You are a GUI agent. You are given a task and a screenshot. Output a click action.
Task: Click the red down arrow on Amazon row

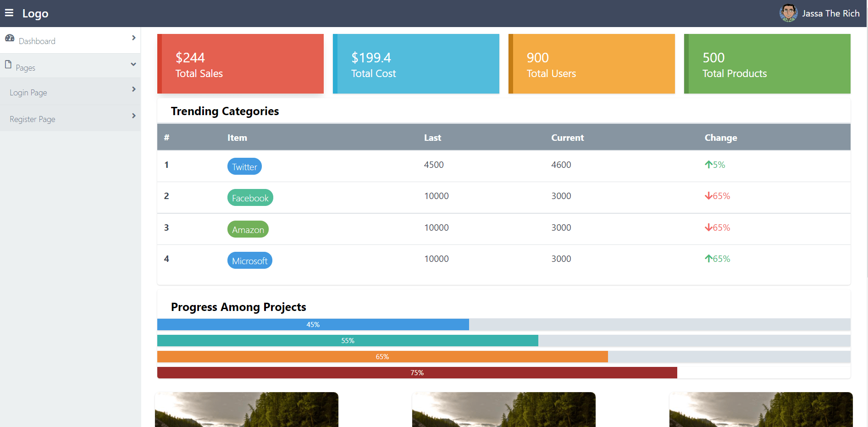click(x=708, y=227)
